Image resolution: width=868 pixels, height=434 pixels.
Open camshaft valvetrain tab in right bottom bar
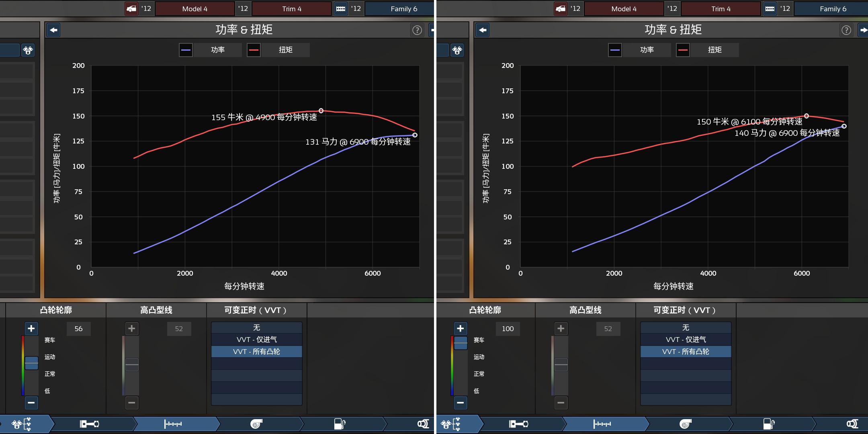coord(602,424)
